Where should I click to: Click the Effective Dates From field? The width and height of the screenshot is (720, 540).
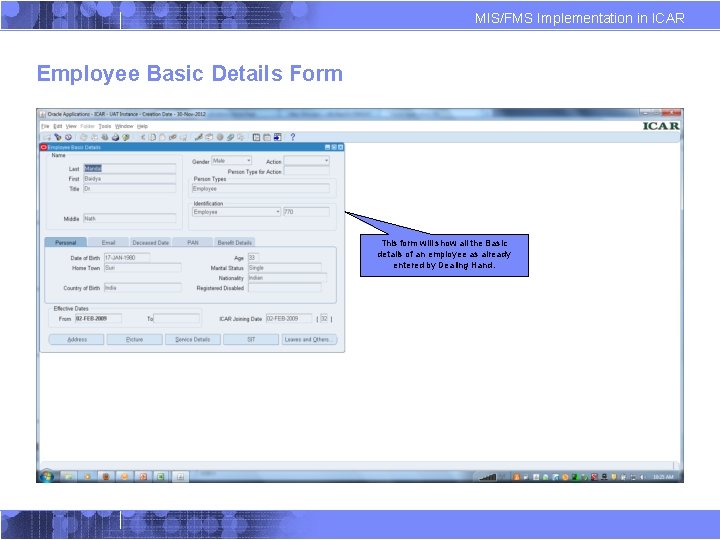pyautogui.click(x=98, y=318)
